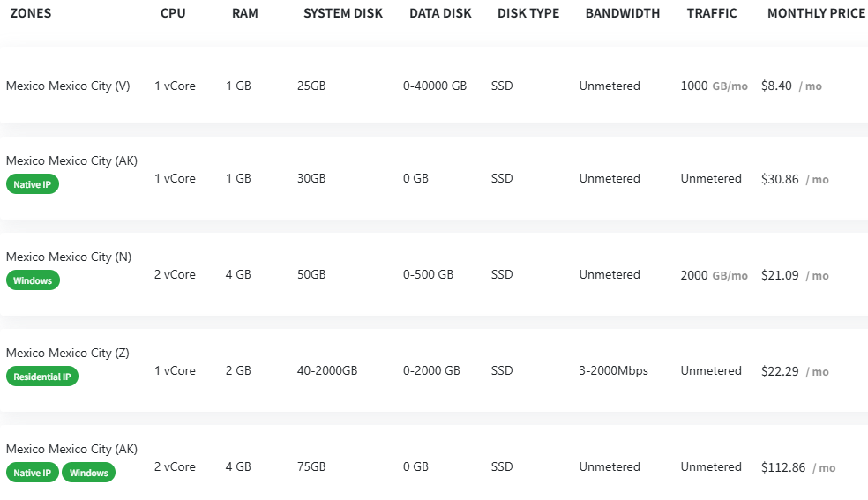Screen dimensions: 868x500
Task: Sort by the MONTHLY PRICE header
Action: pyautogui.click(x=816, y=13)
